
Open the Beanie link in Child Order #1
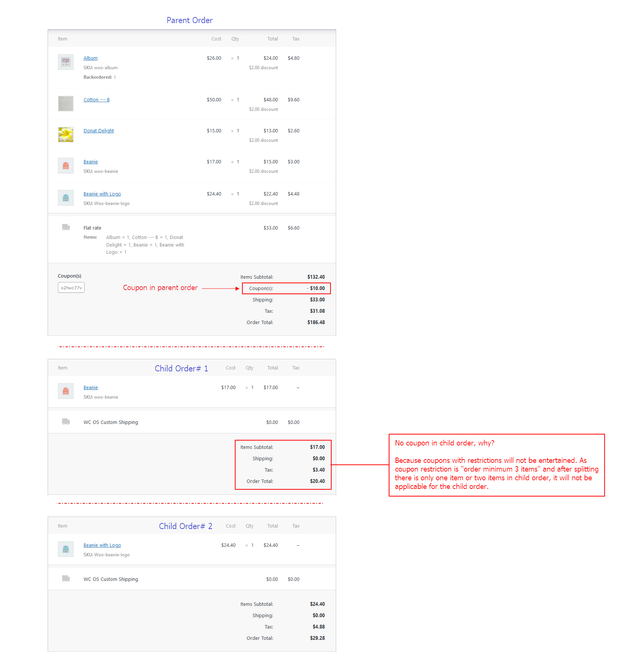91,388
